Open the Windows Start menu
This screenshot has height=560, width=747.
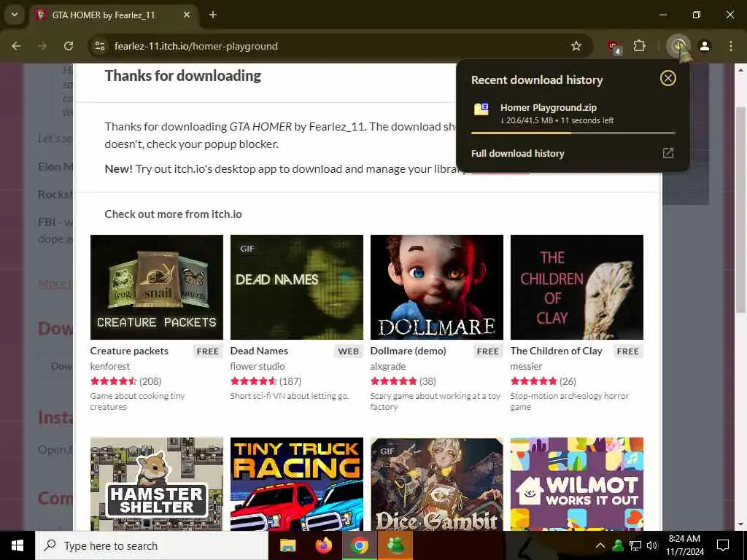pos(18,545)
